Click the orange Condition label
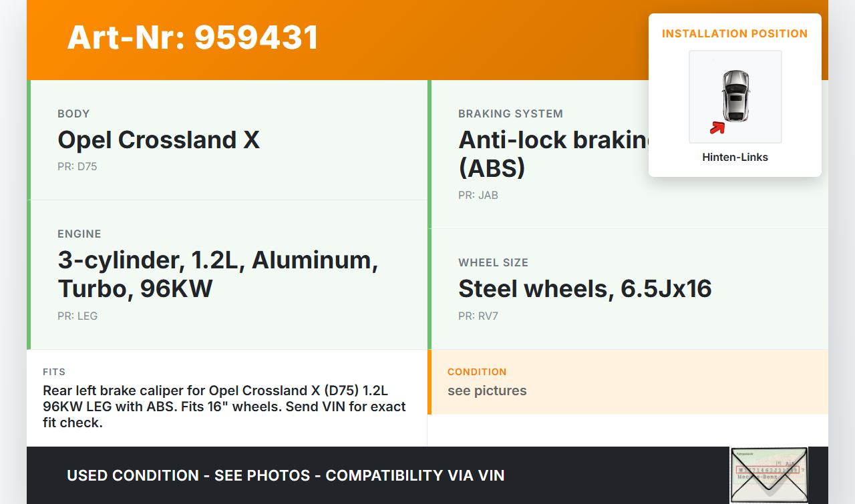855x504 pixels. tap(477, 372)
